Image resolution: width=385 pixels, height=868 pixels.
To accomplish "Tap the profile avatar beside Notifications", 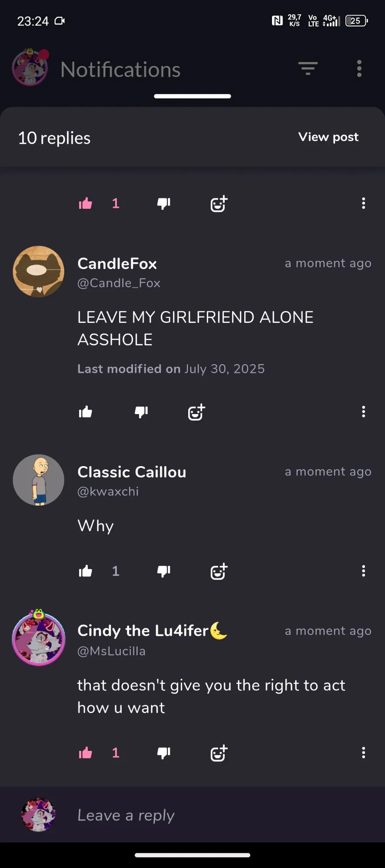I will click(x=30, y=67).
